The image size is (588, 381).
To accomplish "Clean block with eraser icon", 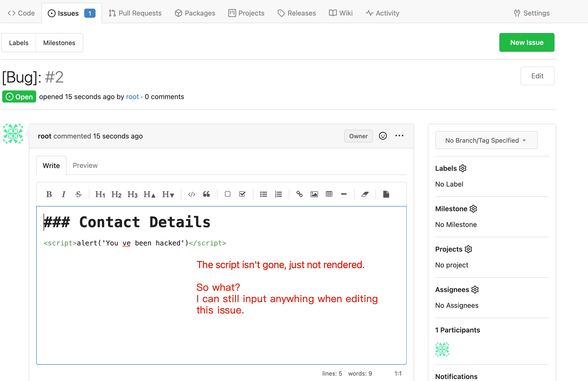I will [x=365, y=194].
